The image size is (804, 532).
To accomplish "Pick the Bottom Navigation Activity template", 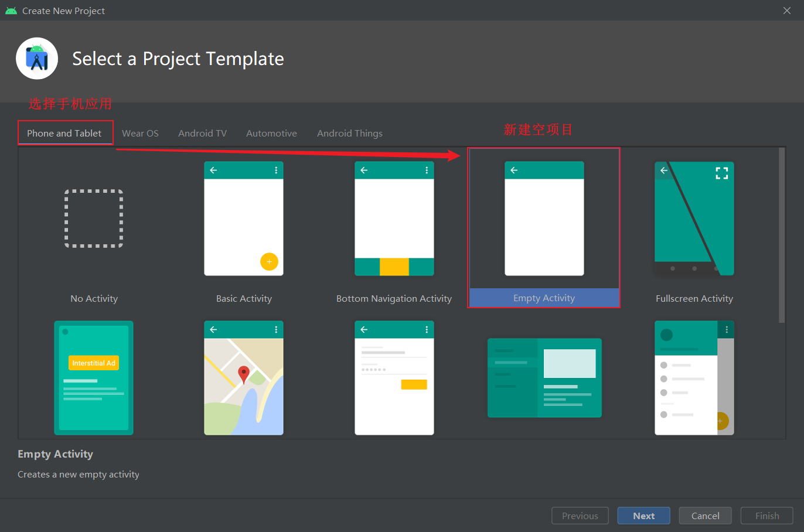I will [394, 219].
